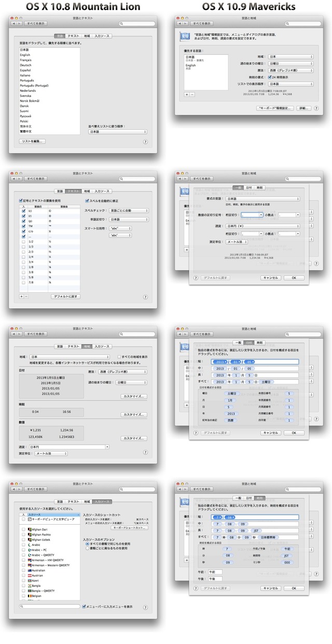Image resolution: width=332 pixels, height=644 pixels.
Task: Click リストを編集... button
Action: tap(32, 141)
